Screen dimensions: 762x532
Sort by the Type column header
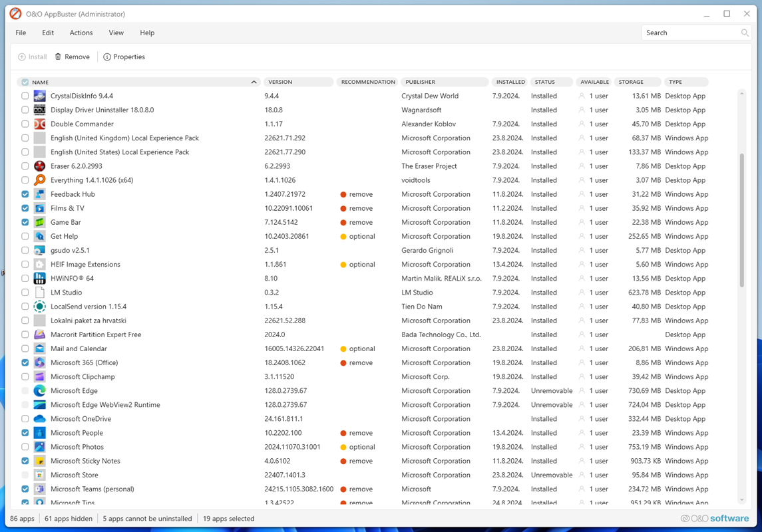click(x=686, y=82)
